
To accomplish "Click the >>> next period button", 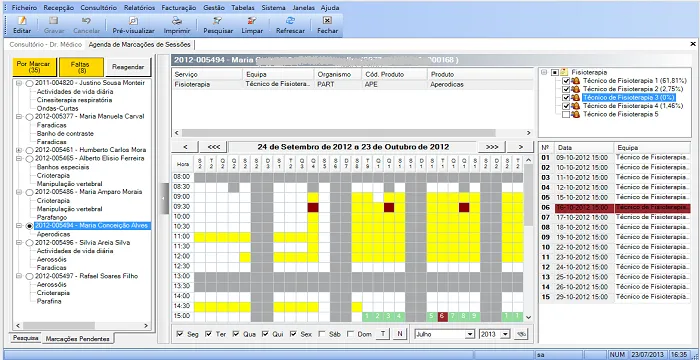I will pyautogui.click(x=492, y=147).
